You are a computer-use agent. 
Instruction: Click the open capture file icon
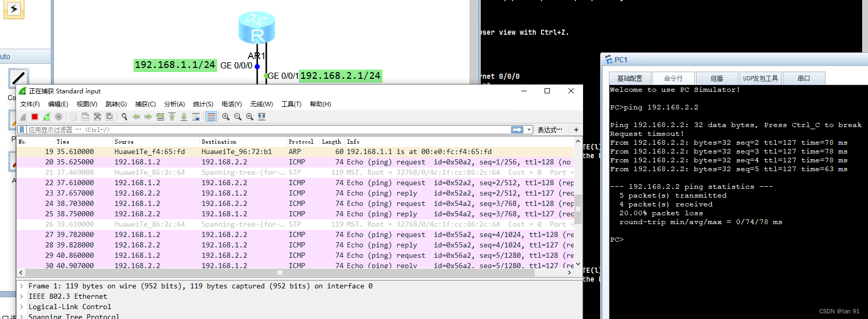coord(74,117)
